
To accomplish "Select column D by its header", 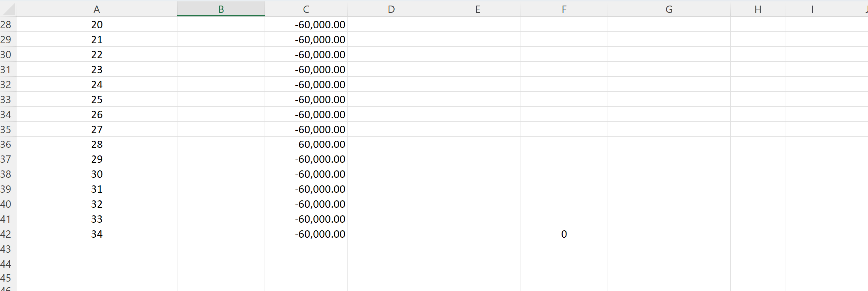I will pos(391,9).
